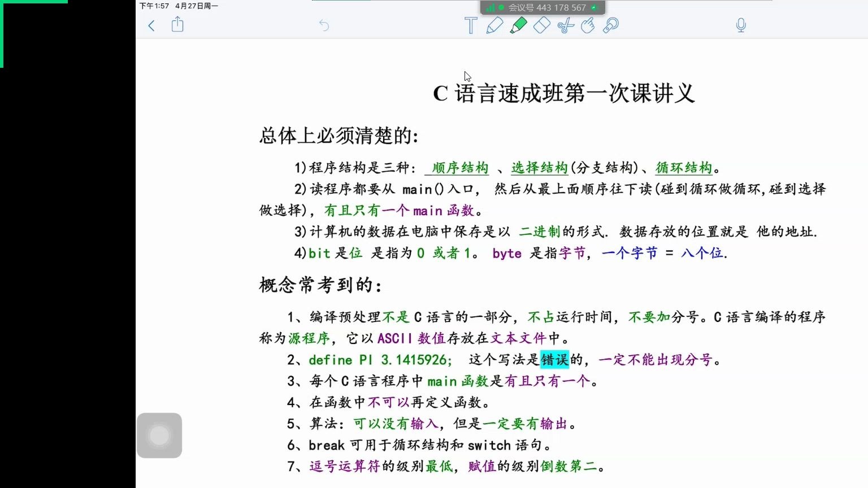Click the green word '二进制'

[540, 232]
